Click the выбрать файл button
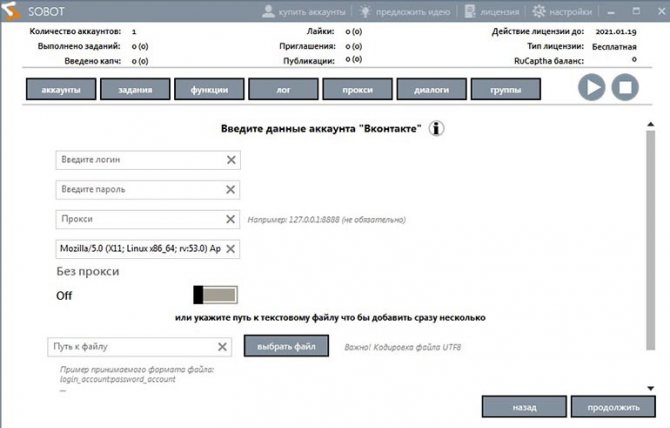670x428 pixels. point(286,346)
